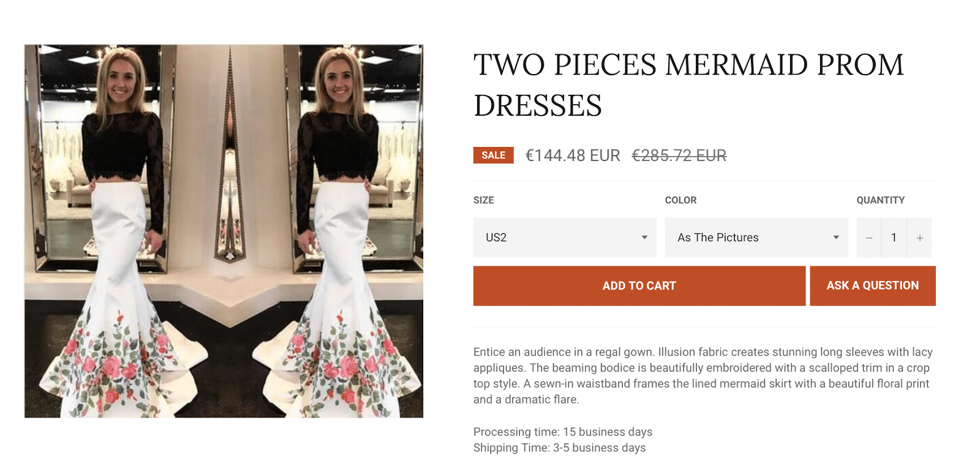Click the Shipping Time text line
980x472 pixels.
pos(559,448)
